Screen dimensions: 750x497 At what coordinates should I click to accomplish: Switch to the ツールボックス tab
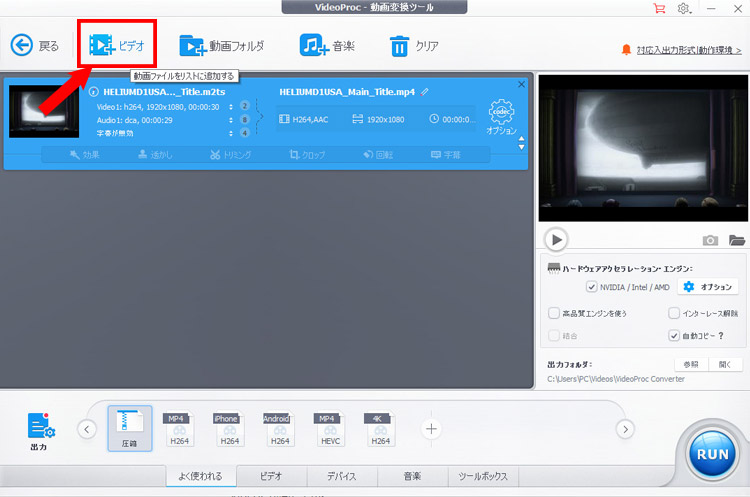(483, 476)
